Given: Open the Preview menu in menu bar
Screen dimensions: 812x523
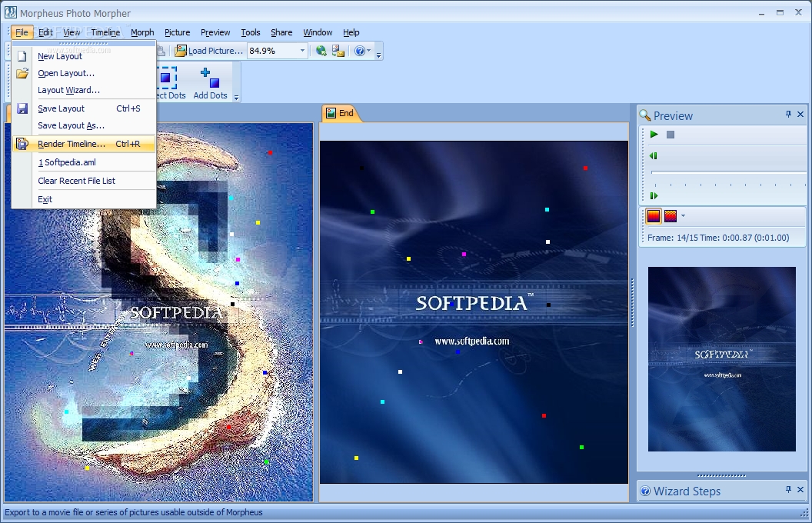Looking at the screenshot, I should click(x=215, y=32).
